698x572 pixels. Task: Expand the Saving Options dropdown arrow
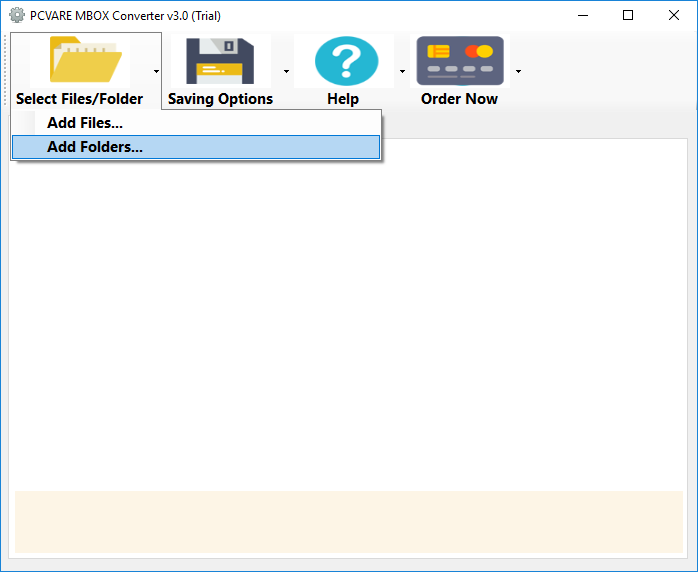point(286,71)
